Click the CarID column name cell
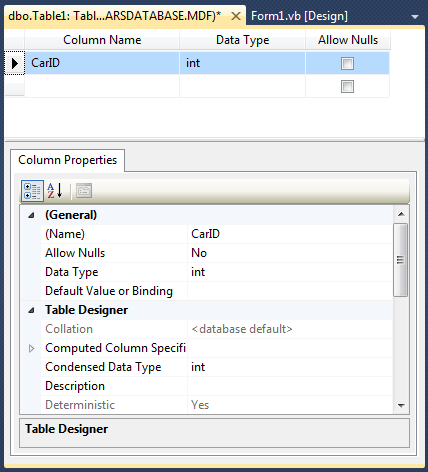428x472 pixels. tap(102, 63)
